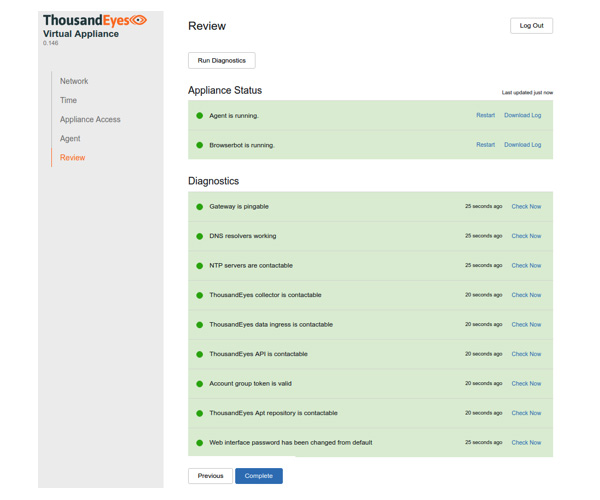Click the green status dot beside Browserbot is running
This screenshot has width=600, height=500.
(200, 145)
